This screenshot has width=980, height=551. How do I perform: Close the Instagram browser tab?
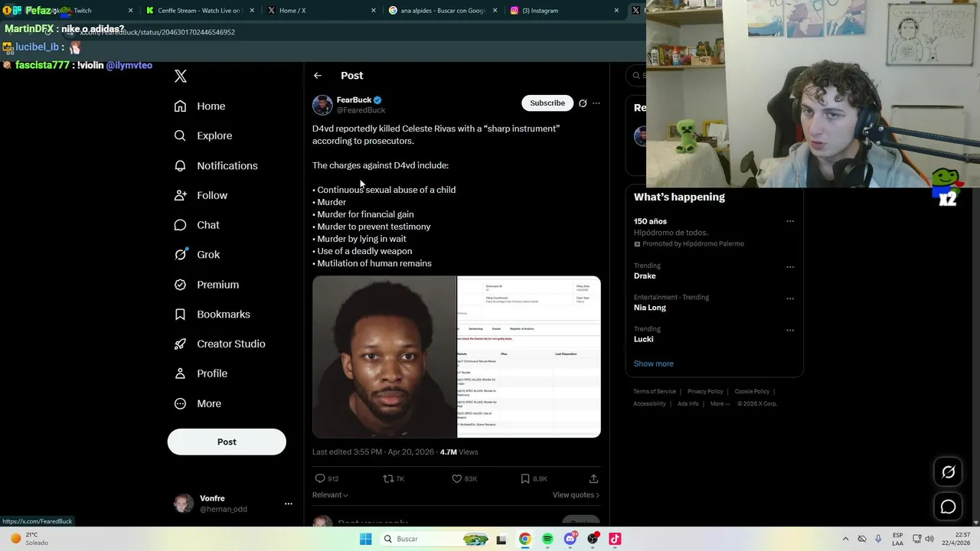(616, 11)
